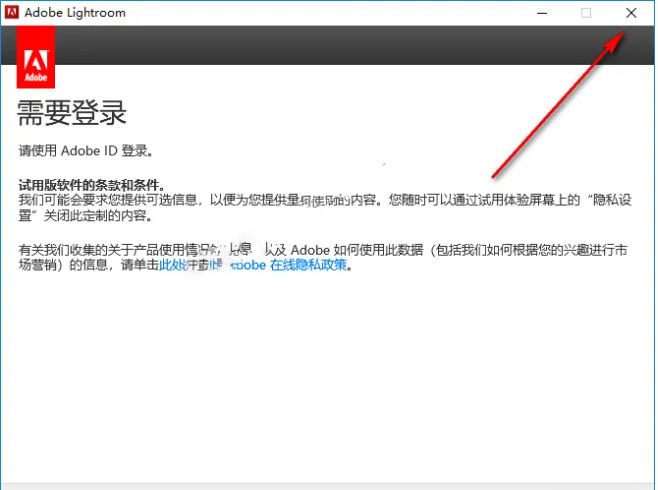The height and width of the screenshot is (490, 658).
Task: Open the "Adobe 在线隐私政策" link
Action: click(x=290, y=266)
